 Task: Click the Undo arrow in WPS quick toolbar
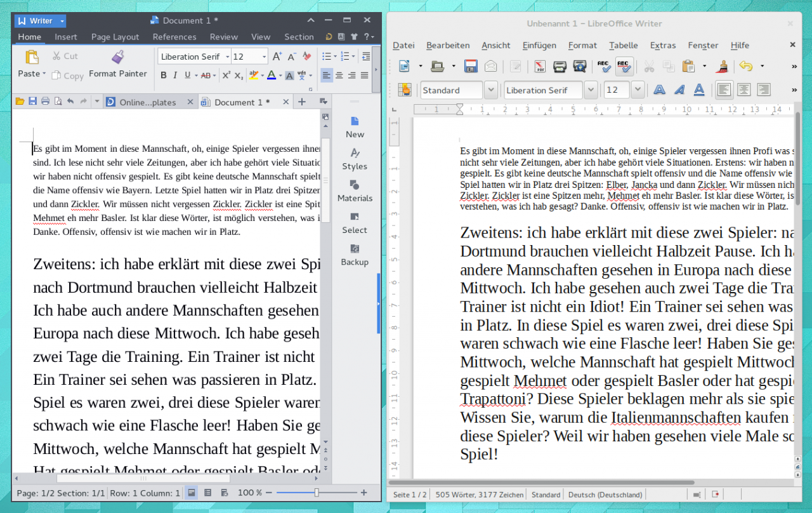(70, 102)
